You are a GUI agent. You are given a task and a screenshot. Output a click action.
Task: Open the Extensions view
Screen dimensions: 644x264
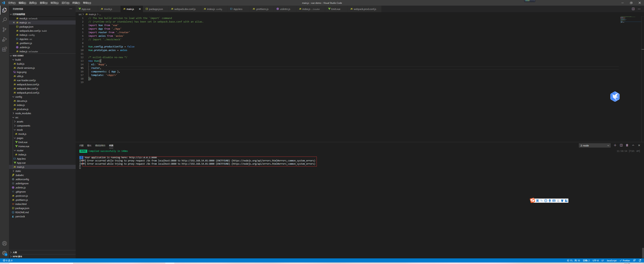point(4,49)
